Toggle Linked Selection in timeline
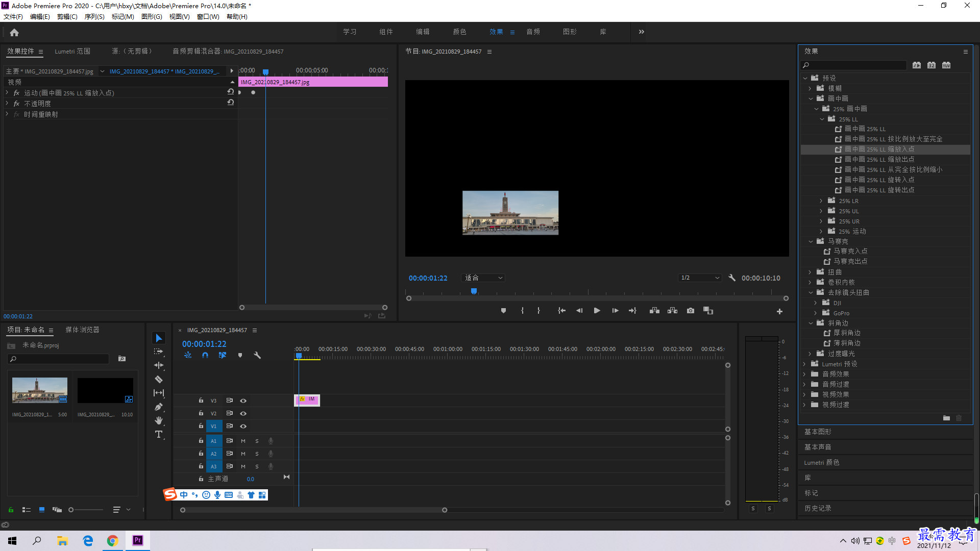980x551 pixels. coord(222,355)
